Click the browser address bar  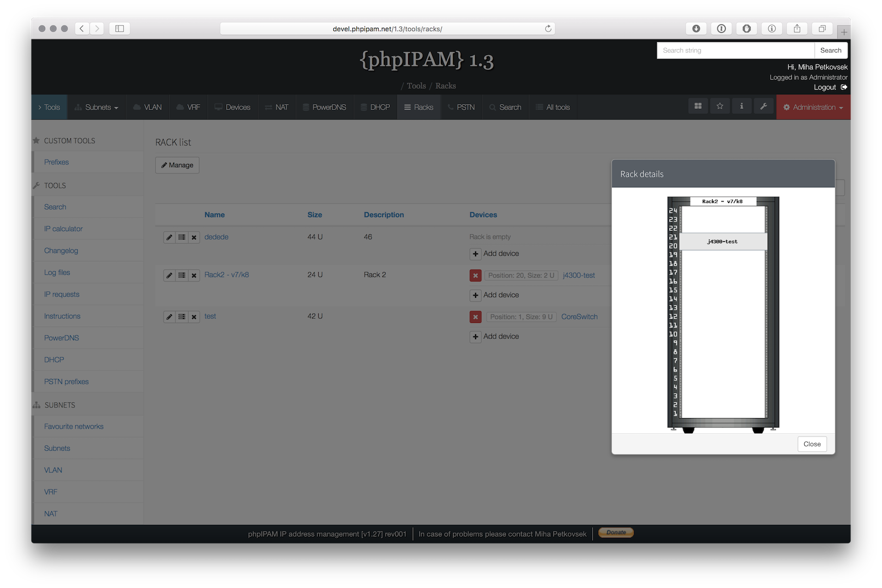click(387, 28)
